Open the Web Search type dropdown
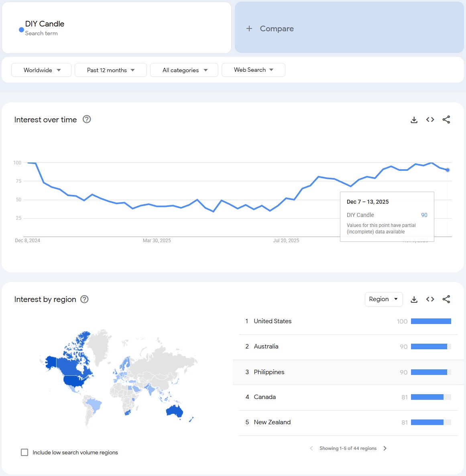Image resolution: width=466 pixels, height=476 pixels. click(253, 70)
